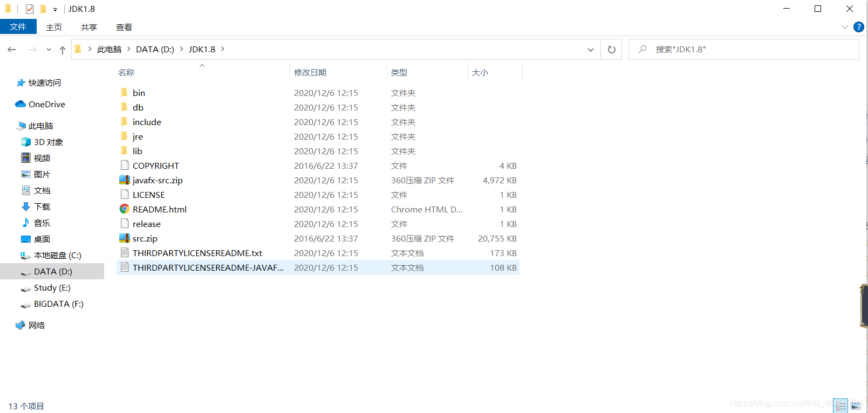Click the search JDK1.8 input box
Viewport: 868px width, 413px height.
pyautogui.click(x=744, y=49)
